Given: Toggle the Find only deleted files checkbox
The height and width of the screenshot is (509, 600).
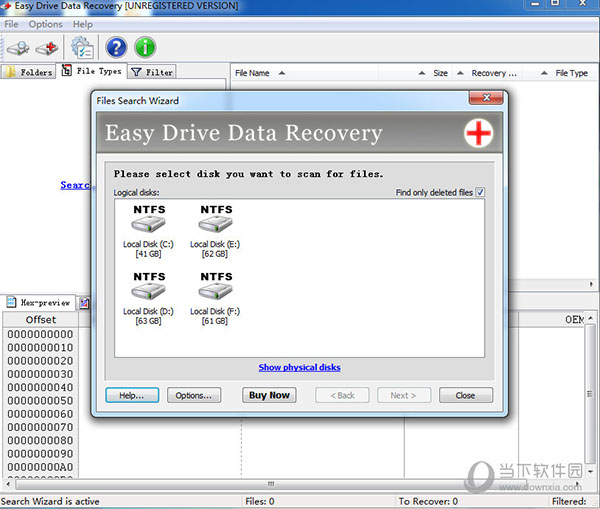Looking at the screenshot, I should (x=480, y=192).
